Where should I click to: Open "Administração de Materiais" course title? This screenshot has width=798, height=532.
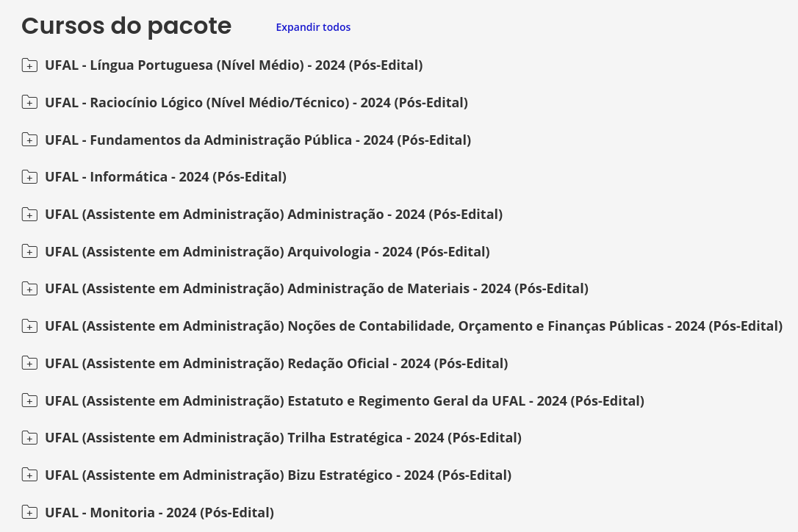click(x=317, y=289)
